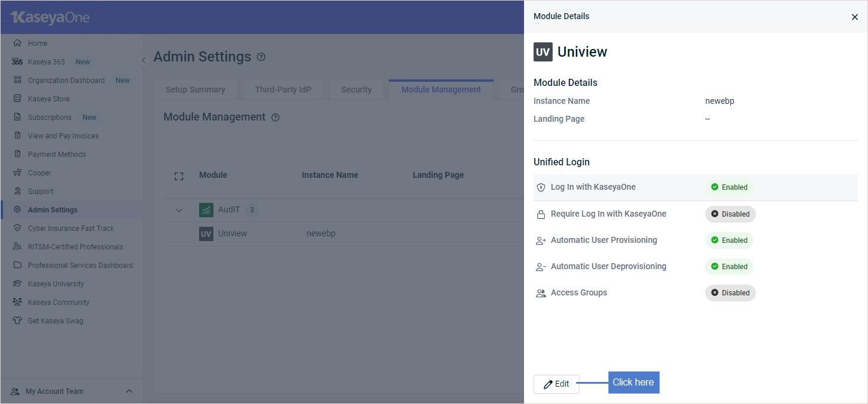868x404 pixels.
Task: Open the Home sidebar icon
Action: pyautogui.click(x=17, y=43)
